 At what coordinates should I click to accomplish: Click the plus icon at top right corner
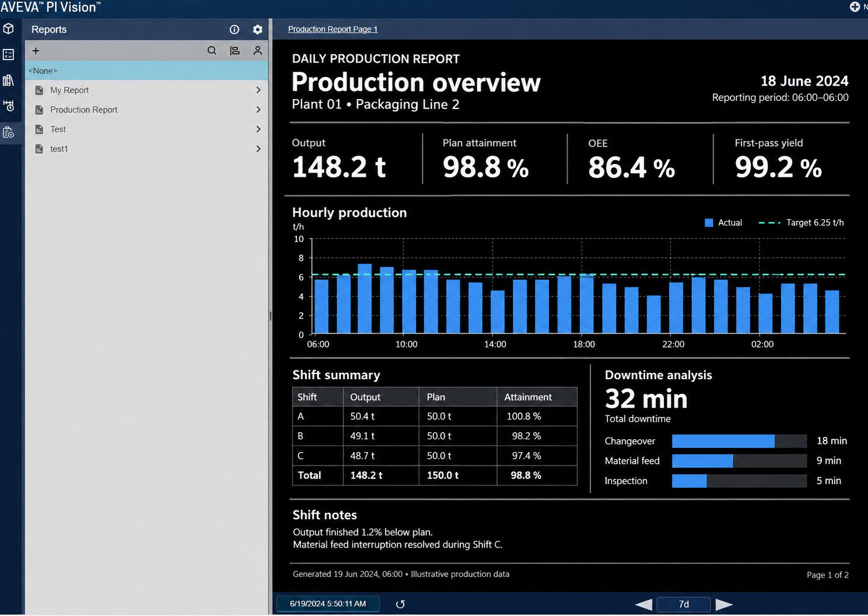pyautogui.click(x=855, y=6)
